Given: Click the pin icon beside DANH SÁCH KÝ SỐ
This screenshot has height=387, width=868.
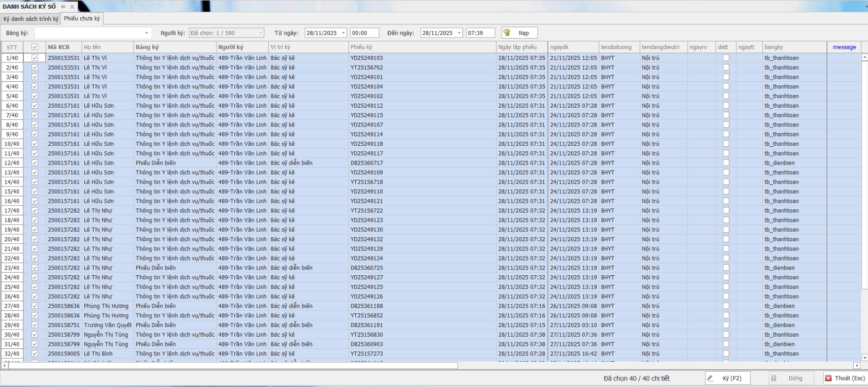Looking at the screenshot, I should click(64, 7).
